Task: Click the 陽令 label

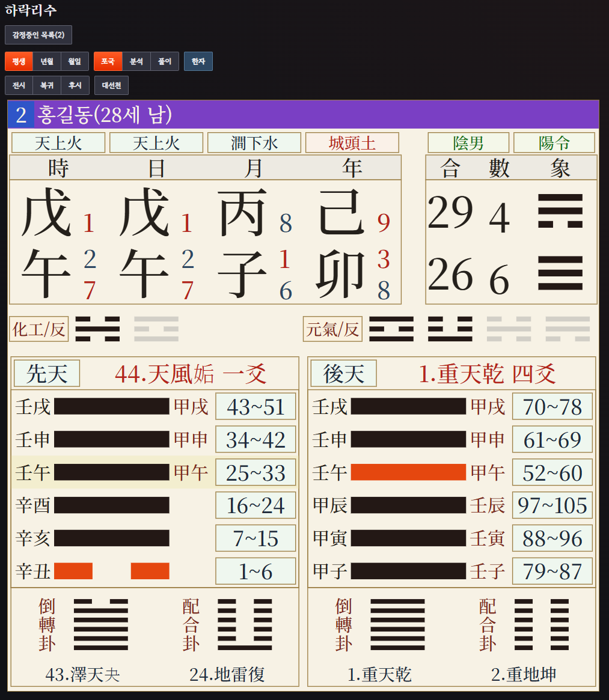Action: [x=554, y=143]
